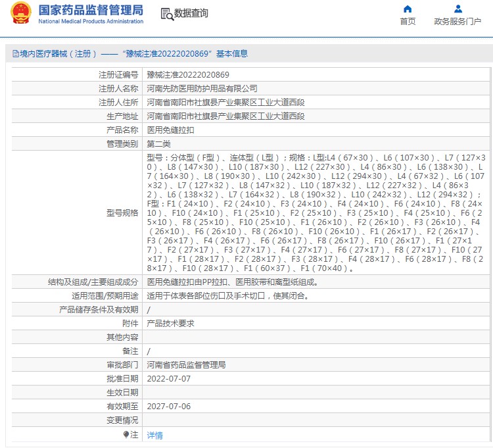Screen dimensions: 493x448
Task: Click the 管理类别 row label
Action: click(122, 144)
